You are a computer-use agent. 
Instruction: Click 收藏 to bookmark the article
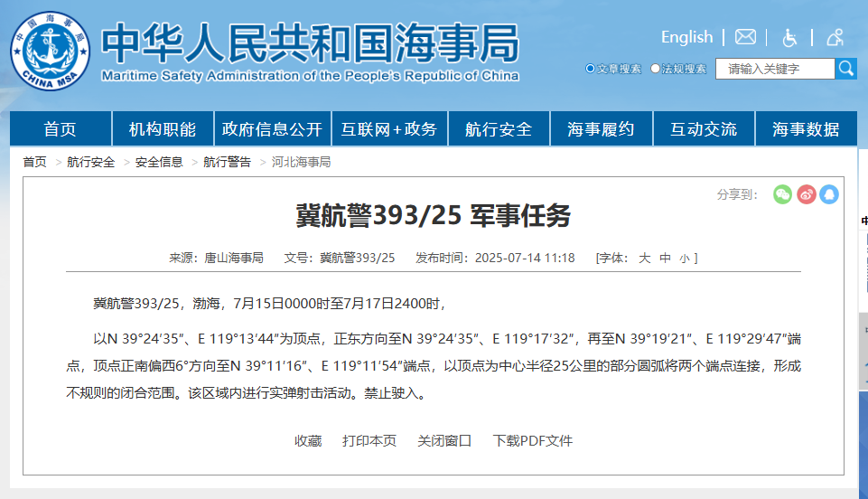click(308, 441)
